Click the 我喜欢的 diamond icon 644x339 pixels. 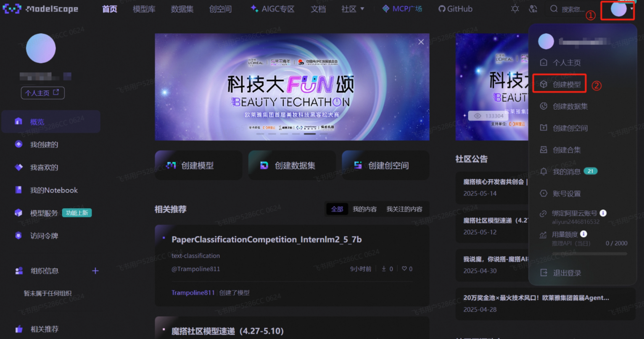click(x=18, y=167)
